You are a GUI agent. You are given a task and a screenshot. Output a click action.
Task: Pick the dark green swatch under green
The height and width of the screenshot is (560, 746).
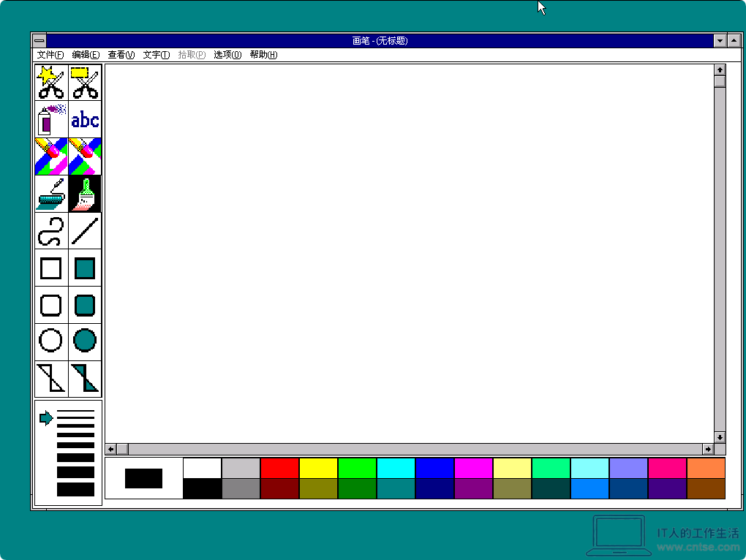point(358,488)
